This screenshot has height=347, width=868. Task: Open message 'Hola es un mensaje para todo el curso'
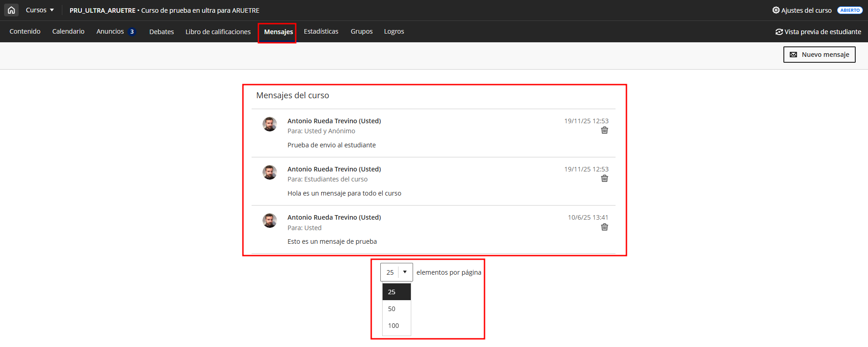[344, 193]
